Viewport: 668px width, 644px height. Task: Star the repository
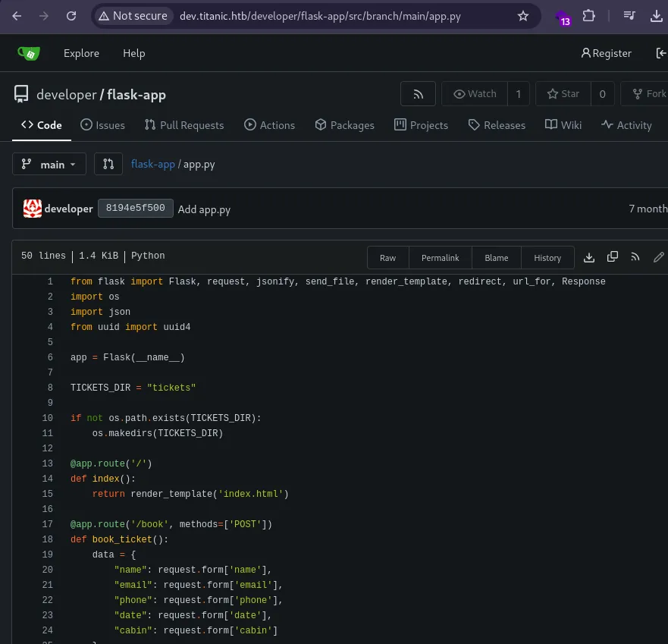563,94
